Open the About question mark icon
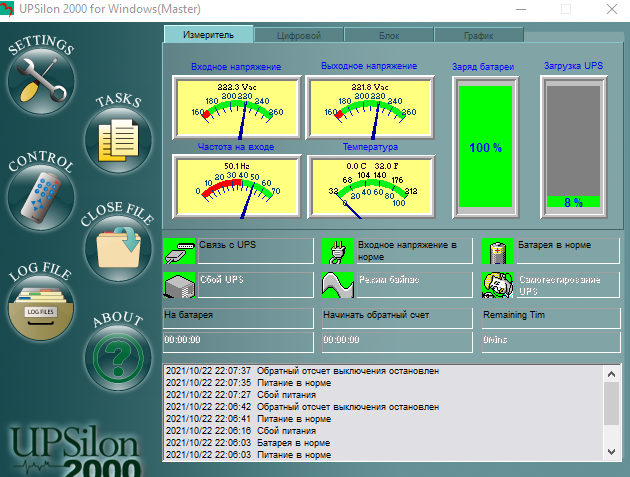Image resolution: width=630 pixels, height=477 pixels. click(x=118, y=357)
